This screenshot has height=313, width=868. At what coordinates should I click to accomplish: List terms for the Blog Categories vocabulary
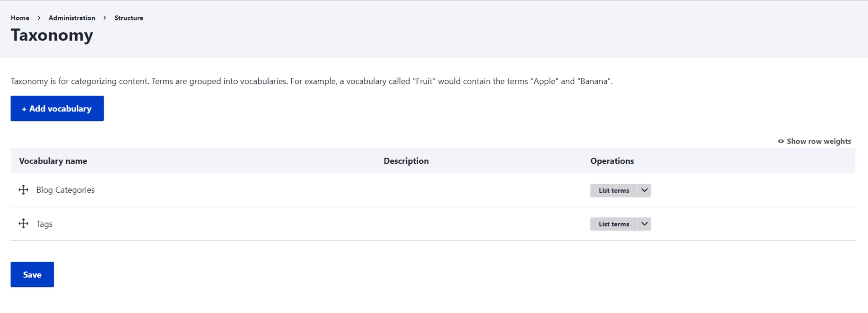613,190
